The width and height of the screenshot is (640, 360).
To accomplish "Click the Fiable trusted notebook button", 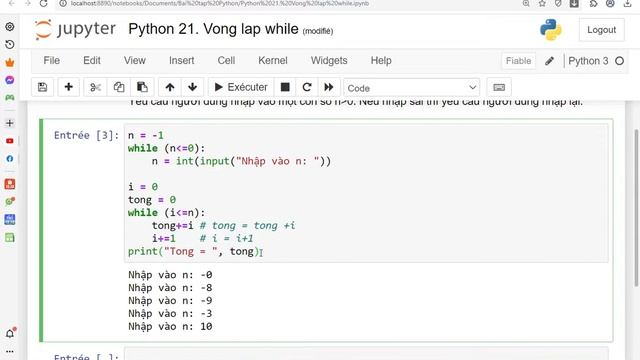I will point(518,61).
